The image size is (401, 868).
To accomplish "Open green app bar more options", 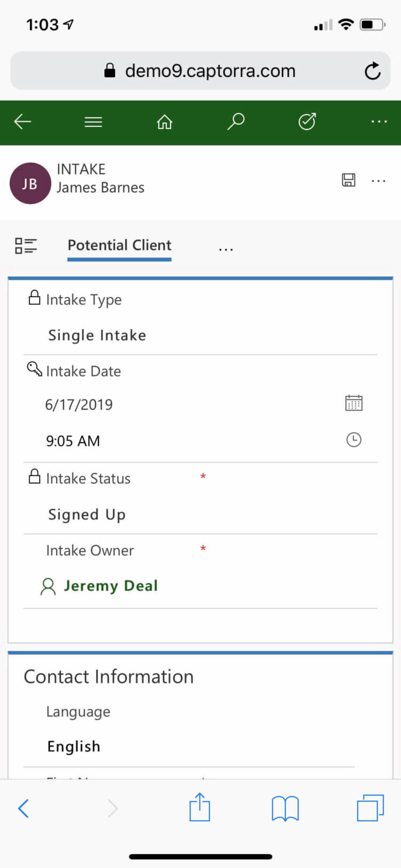I will [x=379, y=122].
